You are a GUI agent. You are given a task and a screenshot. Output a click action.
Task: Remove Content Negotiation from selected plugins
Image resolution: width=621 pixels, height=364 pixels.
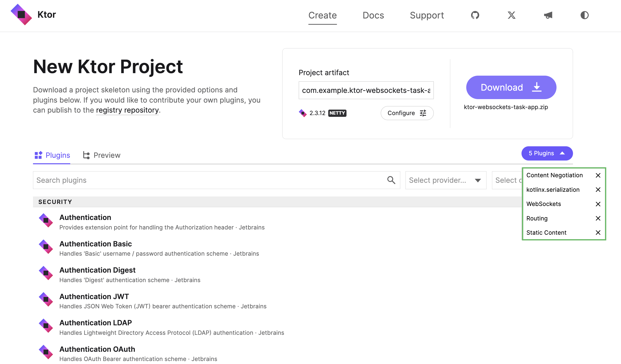click(x=598, y=175)
